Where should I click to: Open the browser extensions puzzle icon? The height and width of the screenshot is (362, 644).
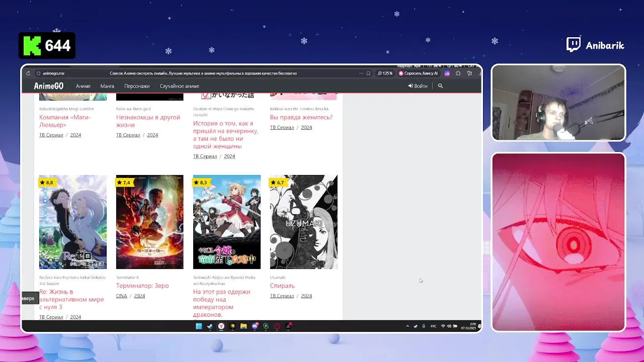pos(458,73)
